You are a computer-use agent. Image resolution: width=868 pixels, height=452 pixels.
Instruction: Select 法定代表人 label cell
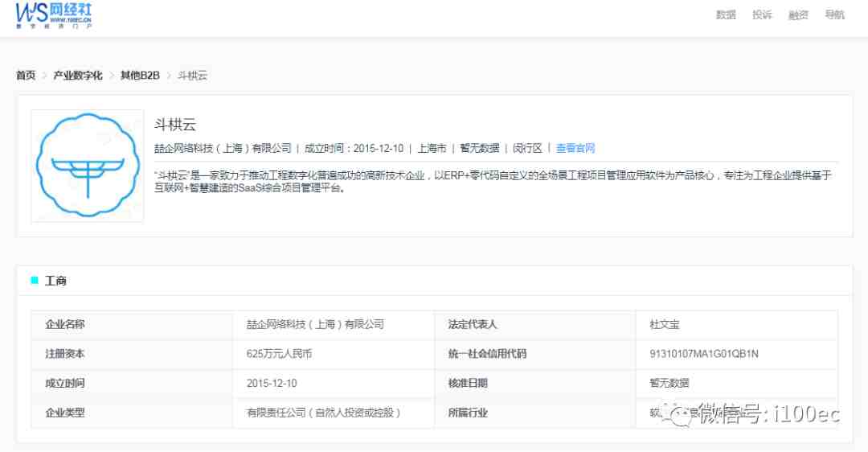[x=534, y=325]
